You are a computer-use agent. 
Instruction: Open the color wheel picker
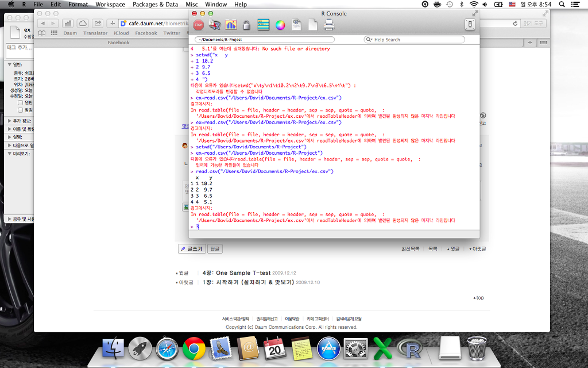click(280, 25)
